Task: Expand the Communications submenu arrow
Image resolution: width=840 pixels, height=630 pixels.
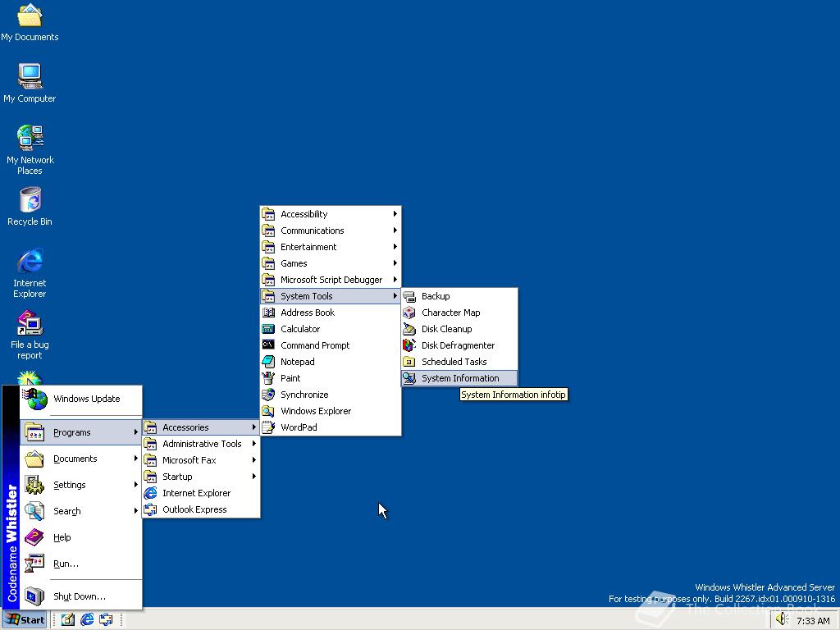Action: (x=395, y=231)
